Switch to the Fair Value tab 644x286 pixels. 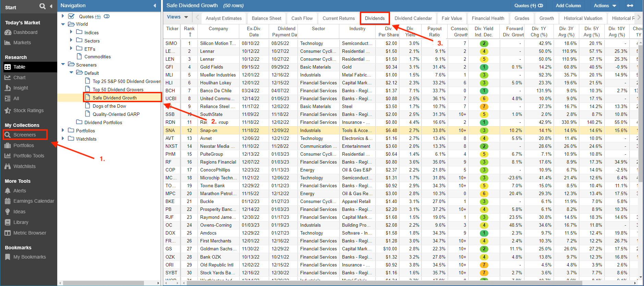(x=452, y=18)
